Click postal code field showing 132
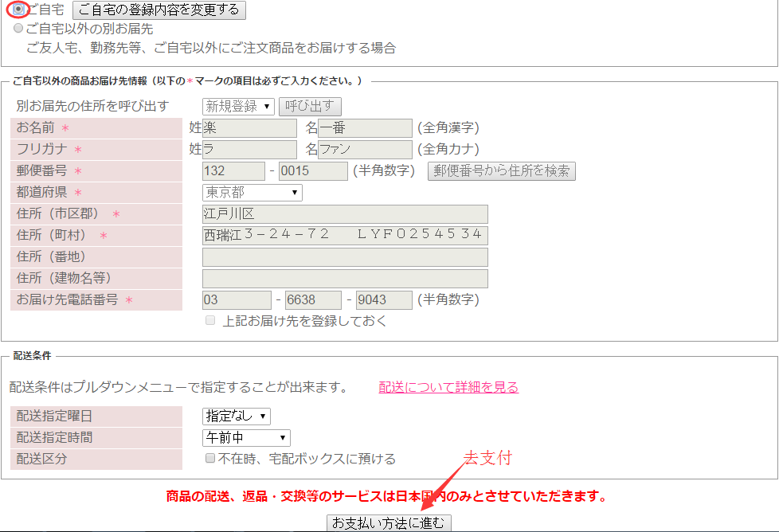 point(233,171)
